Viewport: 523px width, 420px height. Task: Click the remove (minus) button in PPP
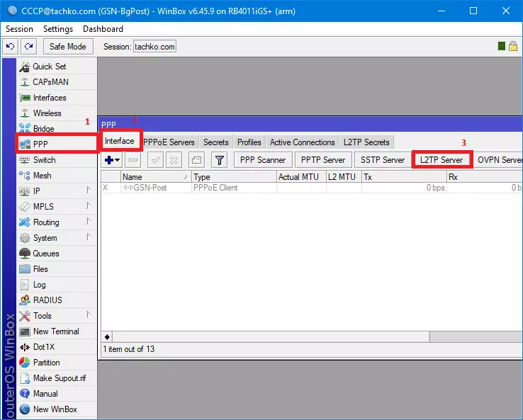[x=133, y=160]
